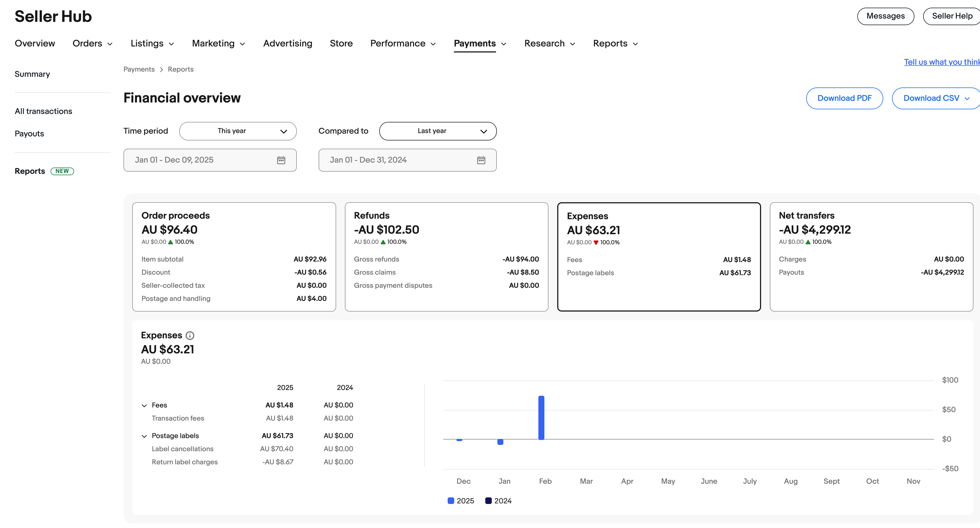Click the NEW badge beside Reports
Screen dimensions: 980x528
click(62, 171)
